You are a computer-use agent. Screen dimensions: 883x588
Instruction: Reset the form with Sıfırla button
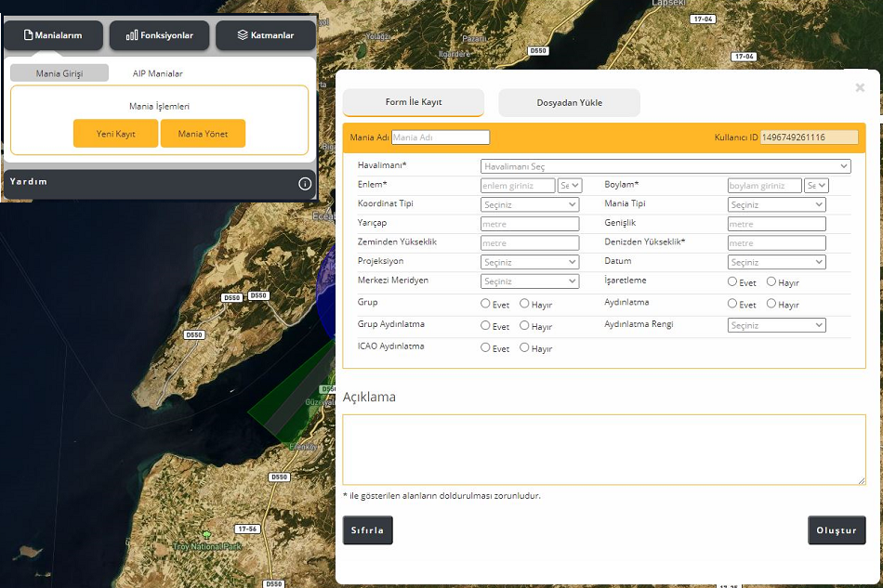pyautogui.click(x=367, y=530)
